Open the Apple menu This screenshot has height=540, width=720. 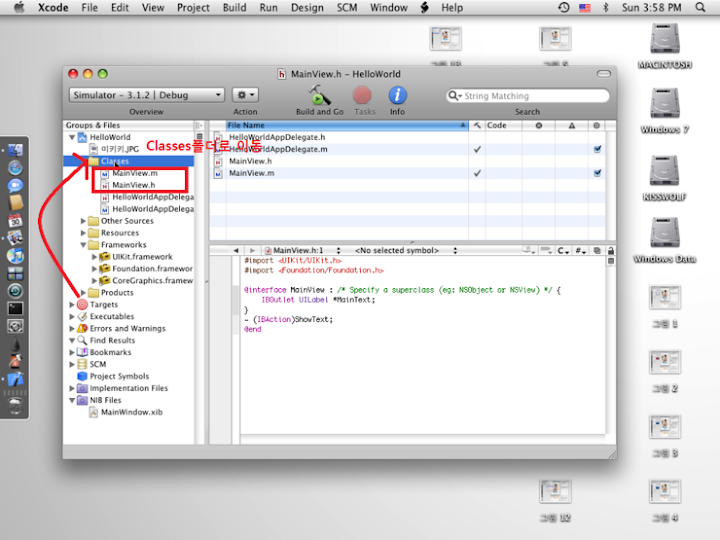point(19,7)
